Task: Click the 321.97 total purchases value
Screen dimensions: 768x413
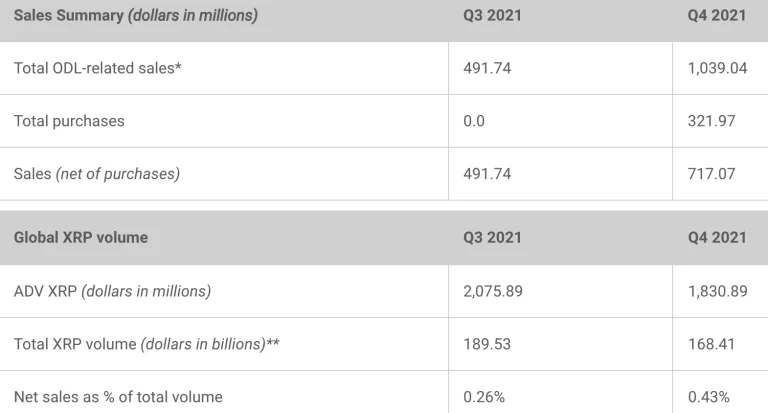Action: [x=712, y=121]
